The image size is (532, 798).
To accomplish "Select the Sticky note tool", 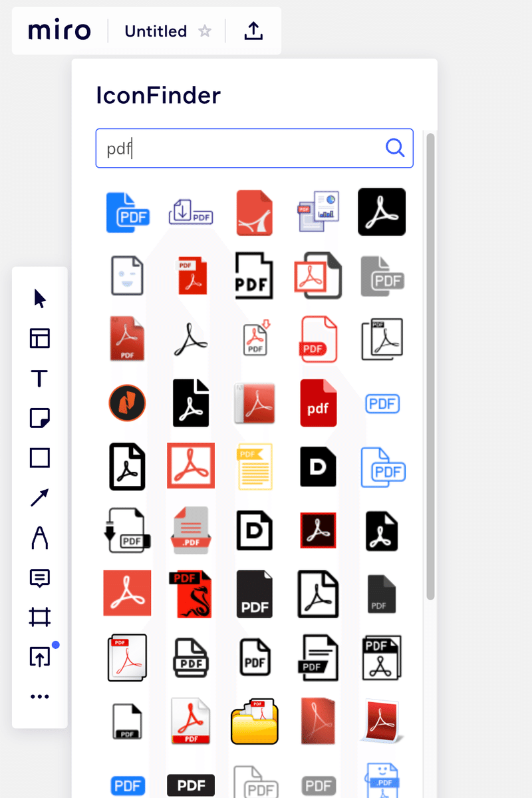I will (40, 418).
